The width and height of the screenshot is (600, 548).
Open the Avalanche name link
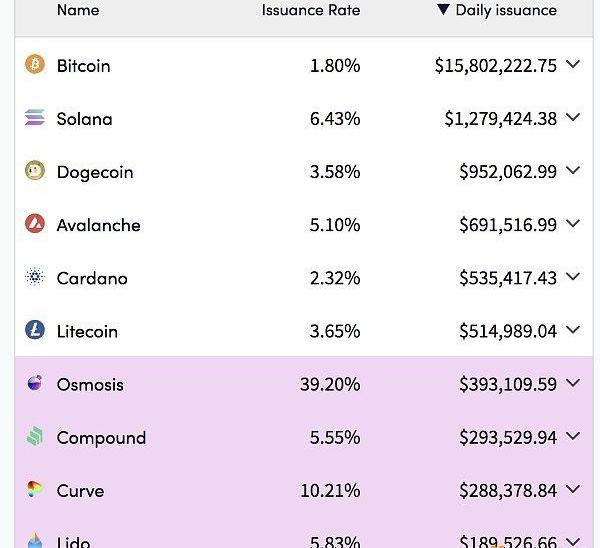[98, 225]
